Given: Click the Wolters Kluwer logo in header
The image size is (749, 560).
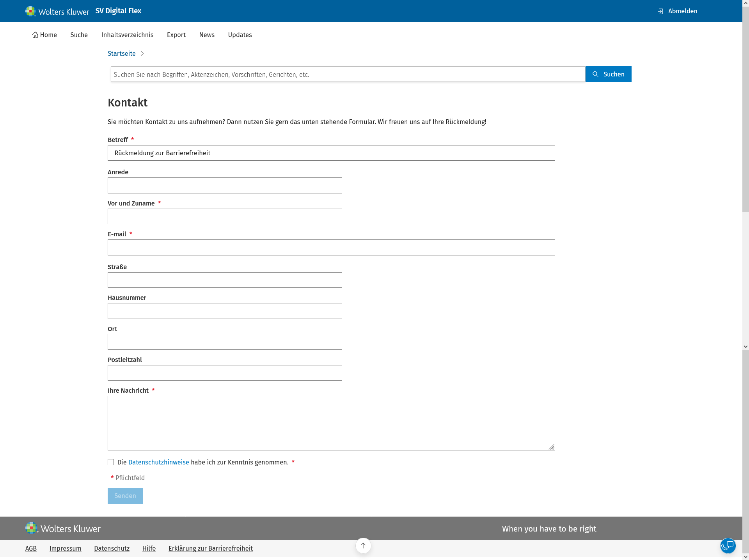Looking at the screenshot, I should [57, 11].
